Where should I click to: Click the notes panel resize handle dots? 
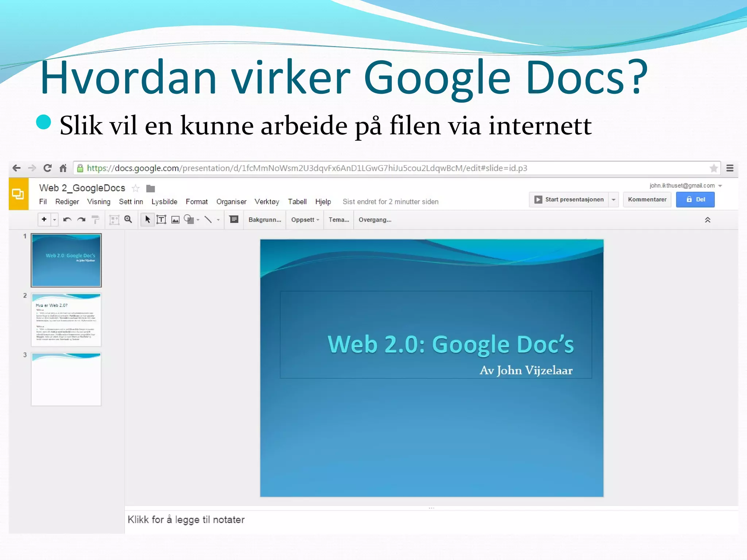click(431, 508)
